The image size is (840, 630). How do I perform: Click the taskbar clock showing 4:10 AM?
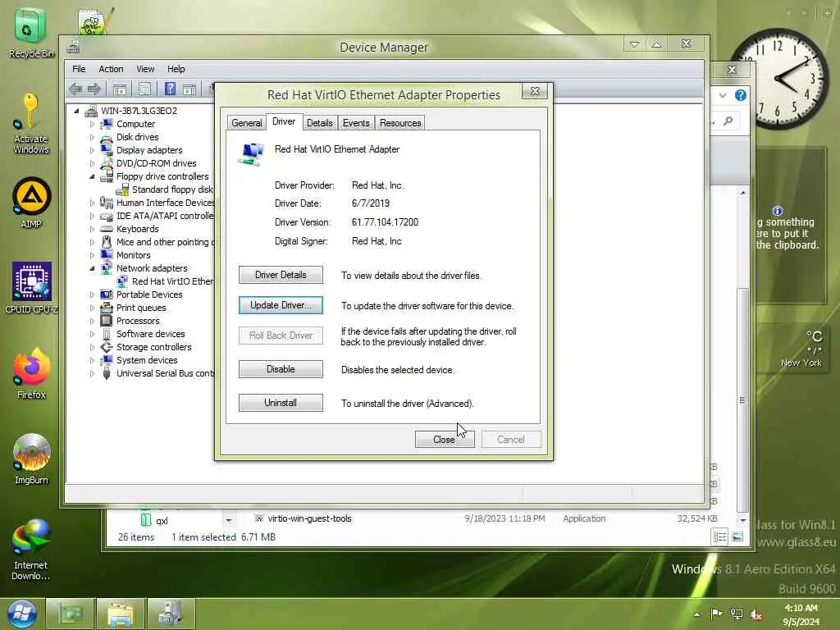pos(801,614)
